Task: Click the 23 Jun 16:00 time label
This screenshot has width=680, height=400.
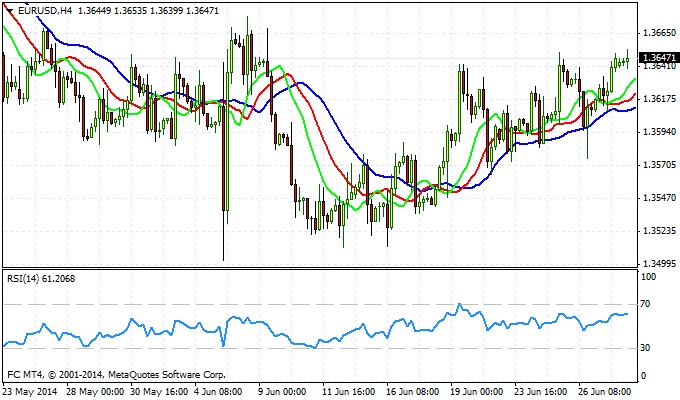Action: [541, 392]
